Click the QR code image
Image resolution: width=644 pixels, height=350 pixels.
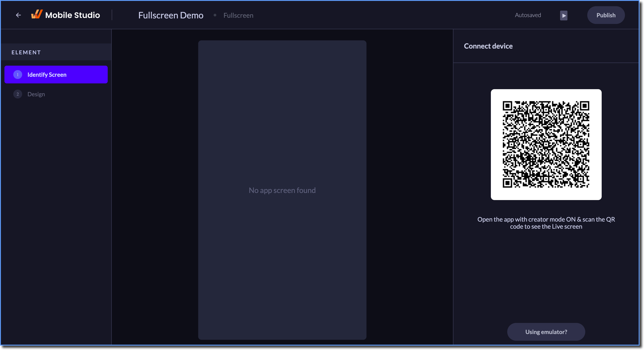click(546, 145)
